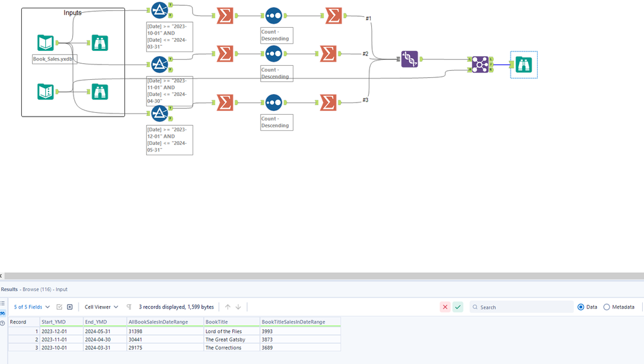Click the #2 connection label

[365, 53]
